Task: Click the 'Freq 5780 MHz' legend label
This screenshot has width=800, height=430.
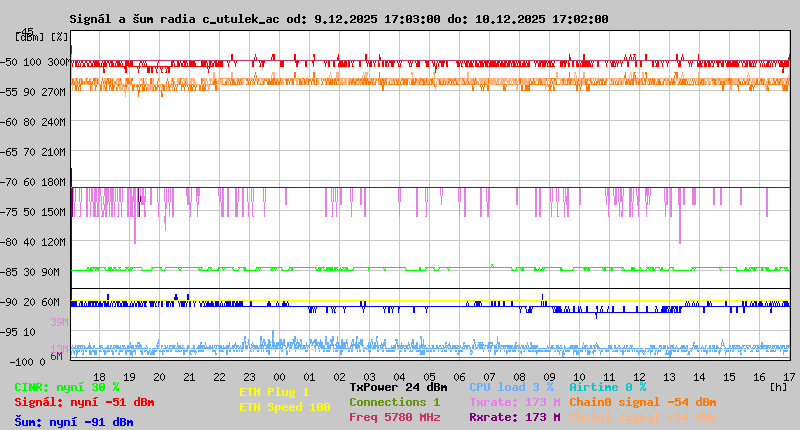Action: point(394,417)
